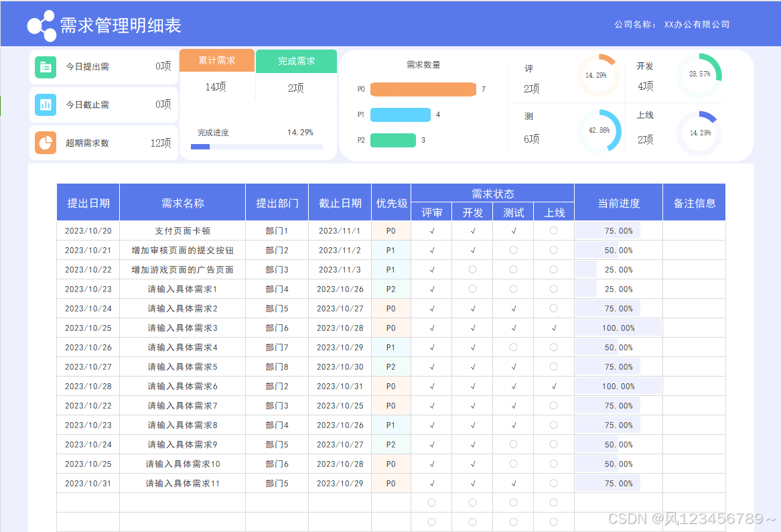781x532 pixels.
Task: Click the title 需求管理明细表
Action: point(121,25)
